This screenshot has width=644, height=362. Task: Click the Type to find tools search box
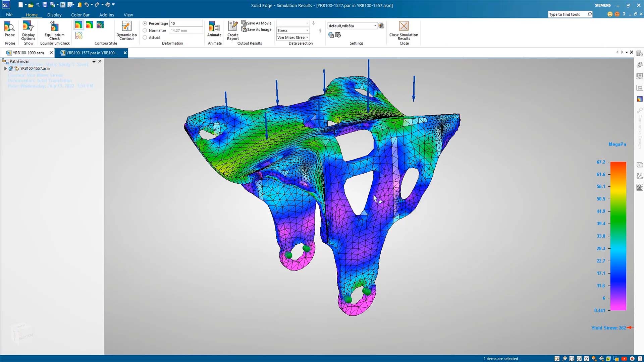(x=567, y=14)
